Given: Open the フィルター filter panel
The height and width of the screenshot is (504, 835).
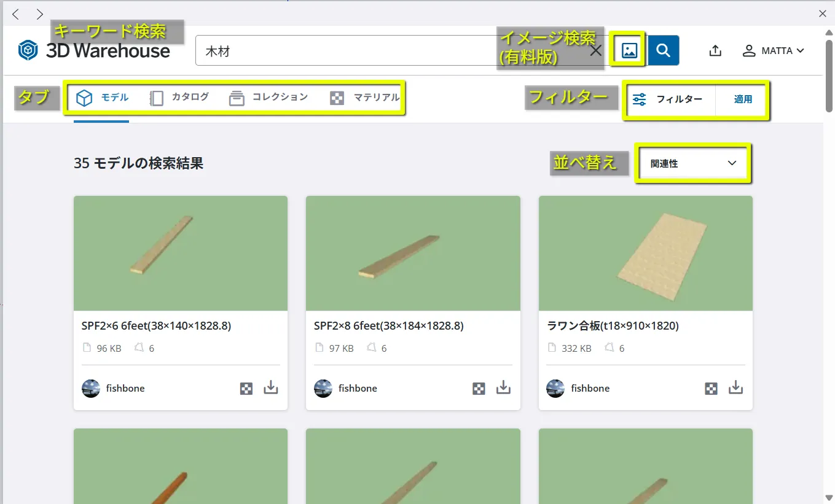Looking at the screenshot, I should pyautogui.click(x=667, y=99).
